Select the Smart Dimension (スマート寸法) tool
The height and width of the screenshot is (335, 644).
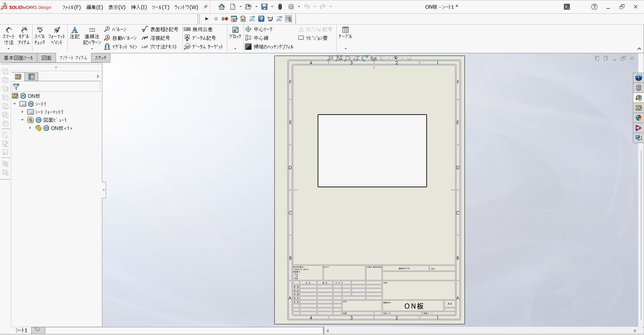point(9,36)
